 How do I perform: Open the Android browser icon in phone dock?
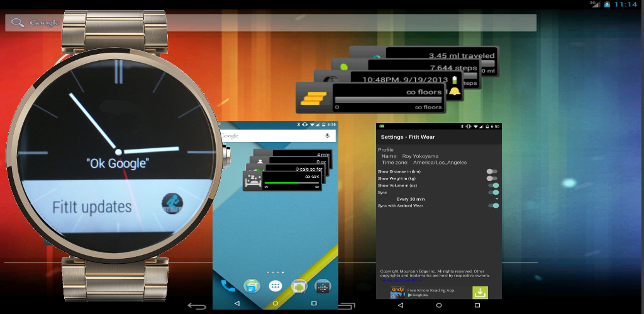point(299,286)
